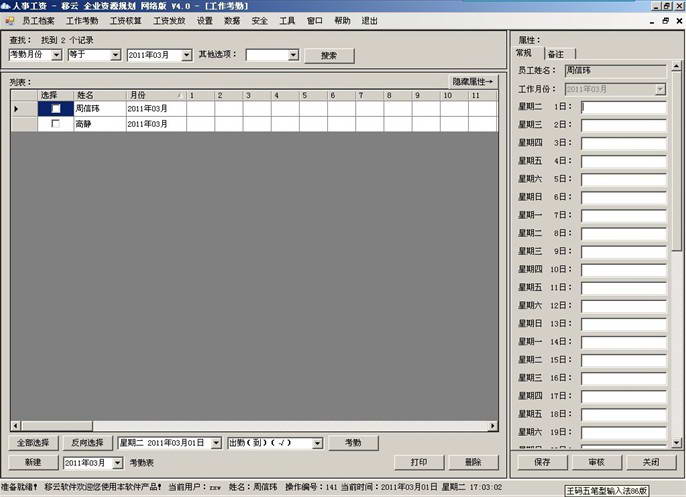This screenshot has width=686, height=497.
Task: Expand the 等于 comparison dropdown
Action: tap(116, 55)
